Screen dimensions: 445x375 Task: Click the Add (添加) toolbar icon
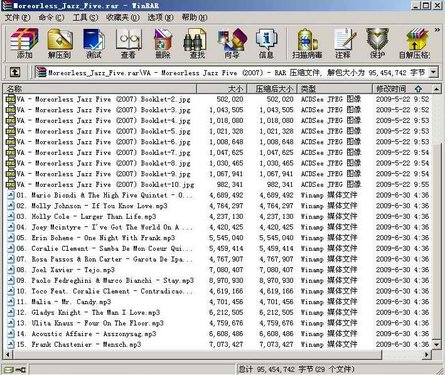pyautogui.click(x=24, y=43)
